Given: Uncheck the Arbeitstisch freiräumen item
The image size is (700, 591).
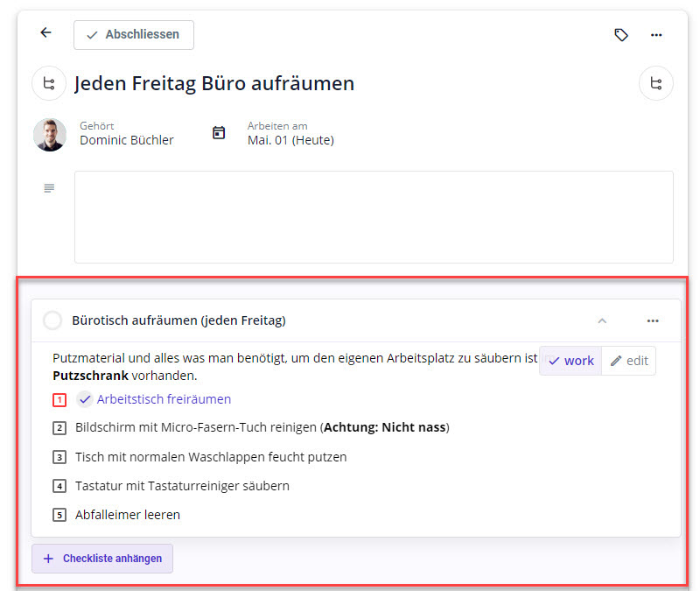Looking at the screenshot, I should click(85, 399).
